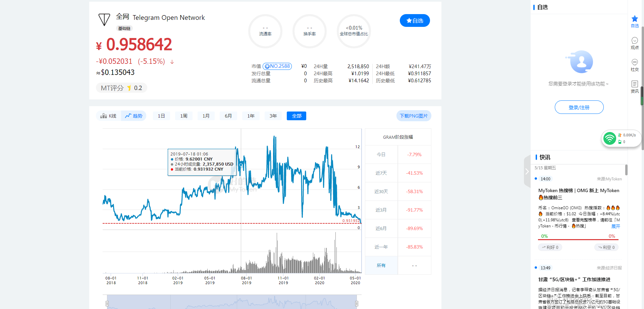Click the right handle of chart range slider

(357, 304)
